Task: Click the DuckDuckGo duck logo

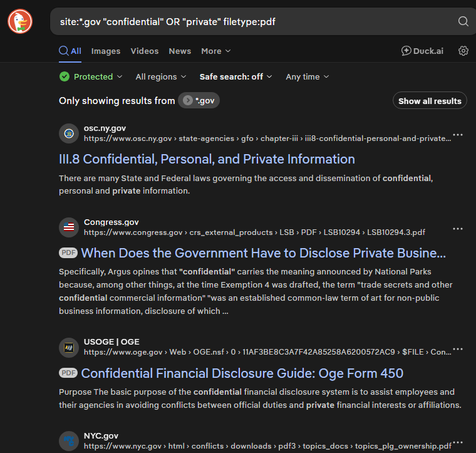Action: click(20, 21)
